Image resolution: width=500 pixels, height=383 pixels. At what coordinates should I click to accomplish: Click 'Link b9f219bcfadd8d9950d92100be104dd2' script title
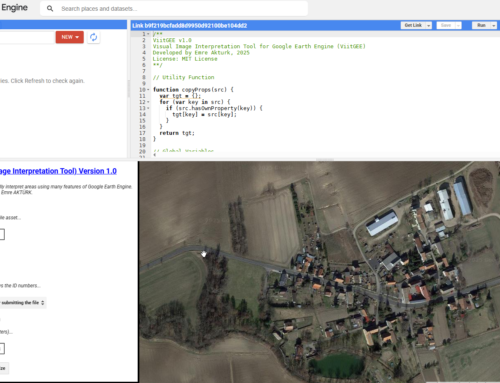point(190,26)
